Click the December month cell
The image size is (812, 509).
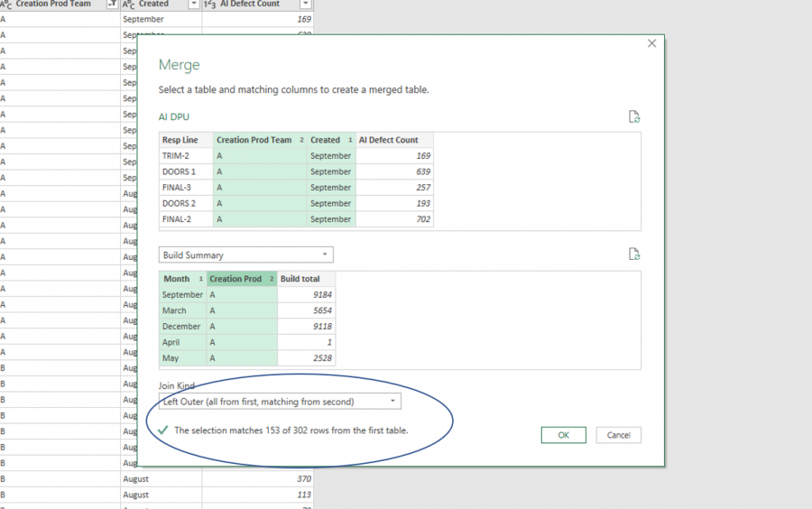click(183, 326)
